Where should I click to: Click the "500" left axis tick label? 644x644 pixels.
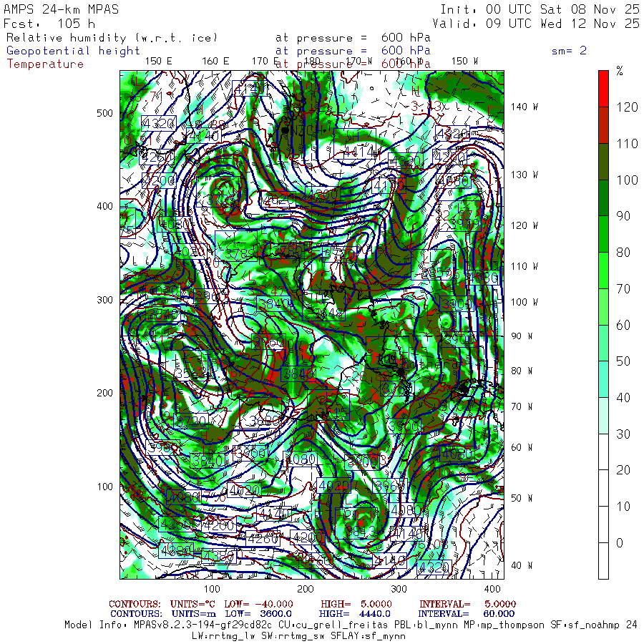(104, 113)
